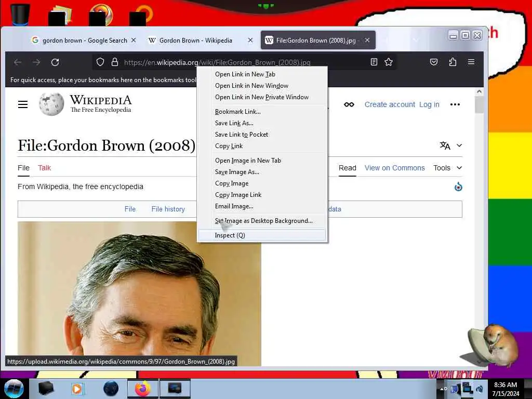Open Wikipedia personal tools ellipsis menu
The width and height of the screenshot is (532, 399).
click(455, 104)
